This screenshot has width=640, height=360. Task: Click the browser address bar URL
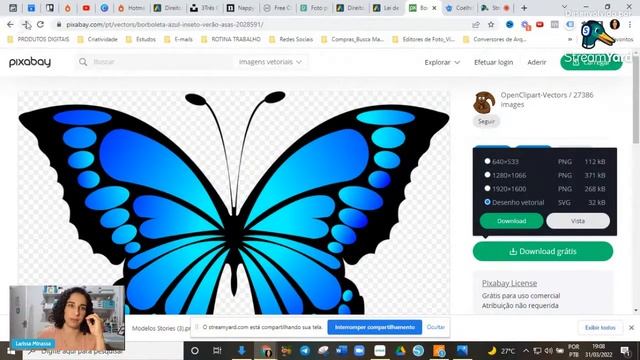[165, 24]
